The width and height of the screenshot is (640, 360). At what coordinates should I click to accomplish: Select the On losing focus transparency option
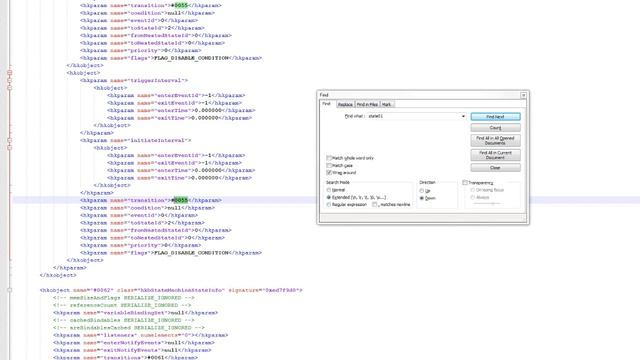pyautogui.click(x=473, y=190)
